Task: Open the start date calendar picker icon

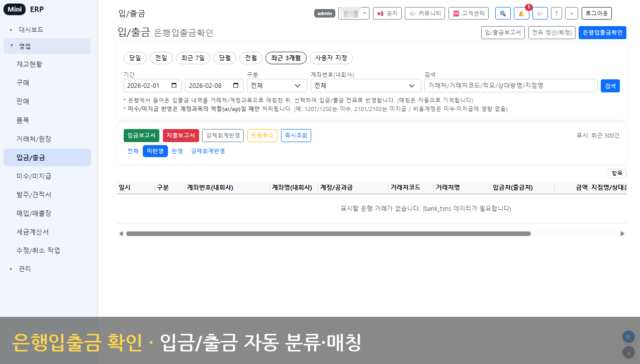Action: tap(174, 85)
